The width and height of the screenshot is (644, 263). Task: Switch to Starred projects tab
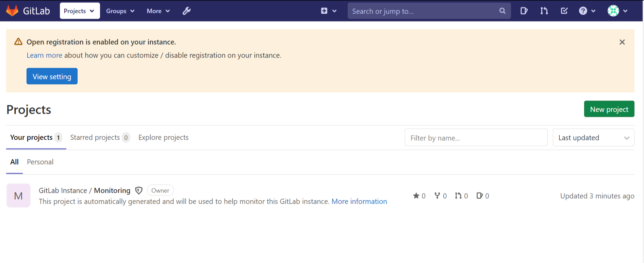point(100,137)
